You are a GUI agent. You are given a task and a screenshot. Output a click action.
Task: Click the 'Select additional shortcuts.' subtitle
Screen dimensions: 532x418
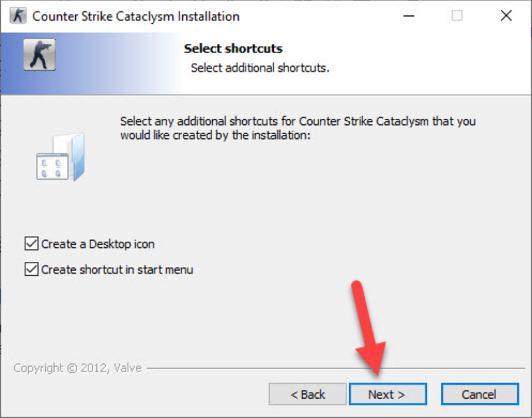[260, 68]
